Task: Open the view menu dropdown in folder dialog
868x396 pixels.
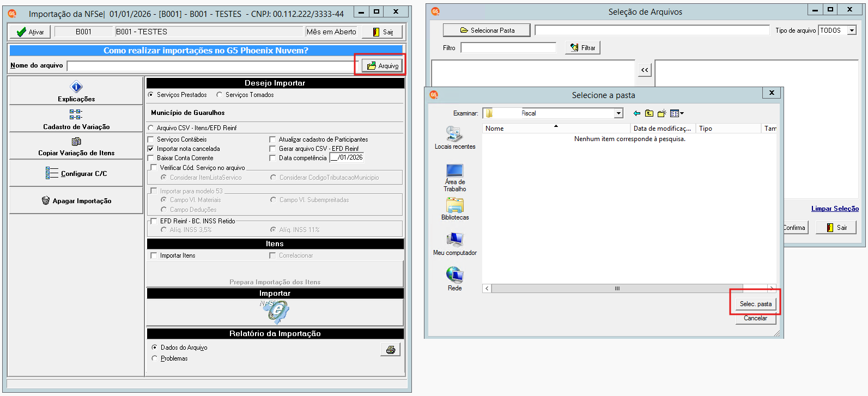Action: click(x=677, y=113)
